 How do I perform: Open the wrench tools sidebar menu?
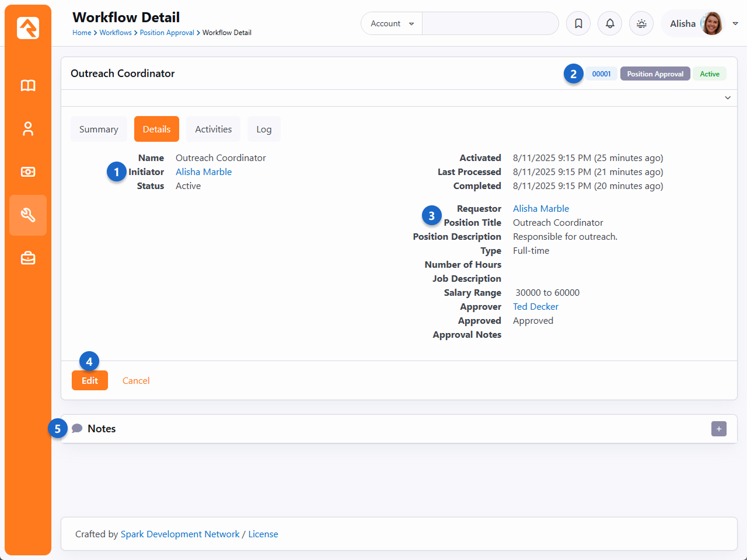coord(28,215)
